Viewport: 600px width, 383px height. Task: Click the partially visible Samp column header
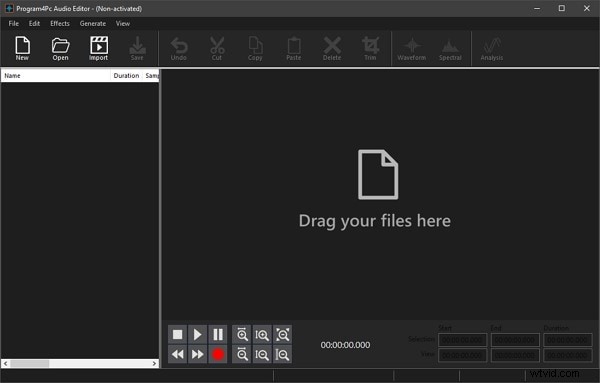[151, 76]
